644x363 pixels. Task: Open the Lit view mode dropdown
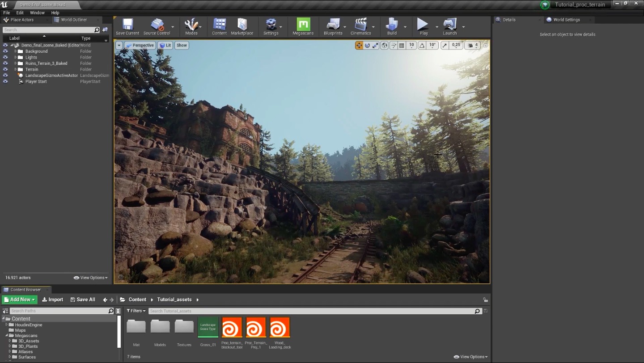(165, 45)
